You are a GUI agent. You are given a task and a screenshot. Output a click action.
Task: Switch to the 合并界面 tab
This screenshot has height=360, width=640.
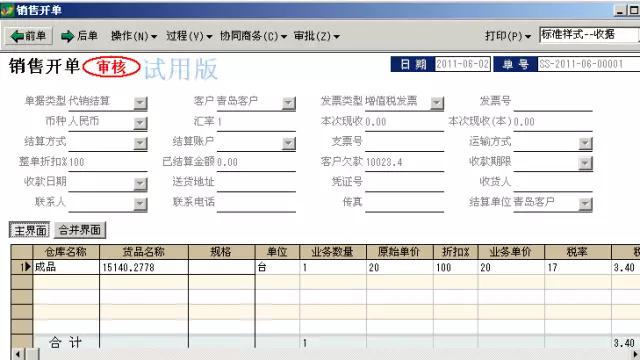pos(80,230)
